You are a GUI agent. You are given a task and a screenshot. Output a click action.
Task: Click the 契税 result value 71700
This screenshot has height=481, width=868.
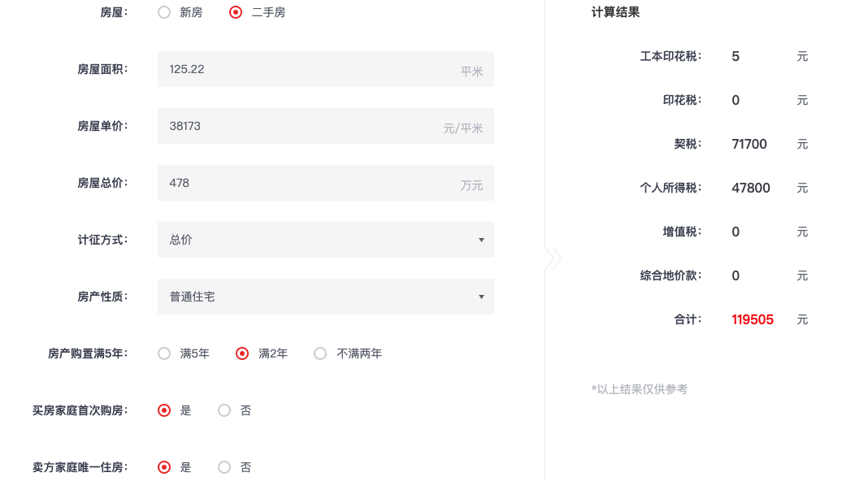click(749, 144)
